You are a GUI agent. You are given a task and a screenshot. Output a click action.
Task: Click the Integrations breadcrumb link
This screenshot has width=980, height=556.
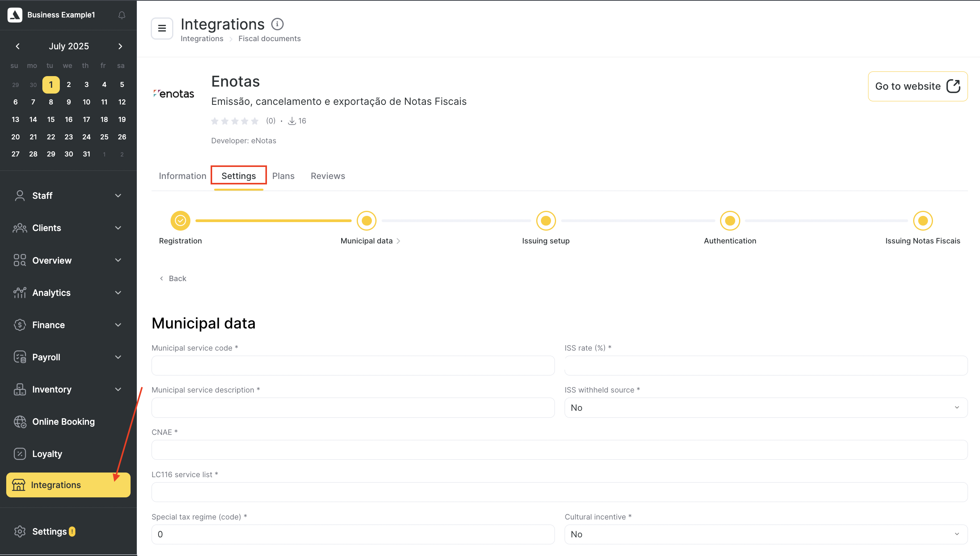(x=202, y=38)
